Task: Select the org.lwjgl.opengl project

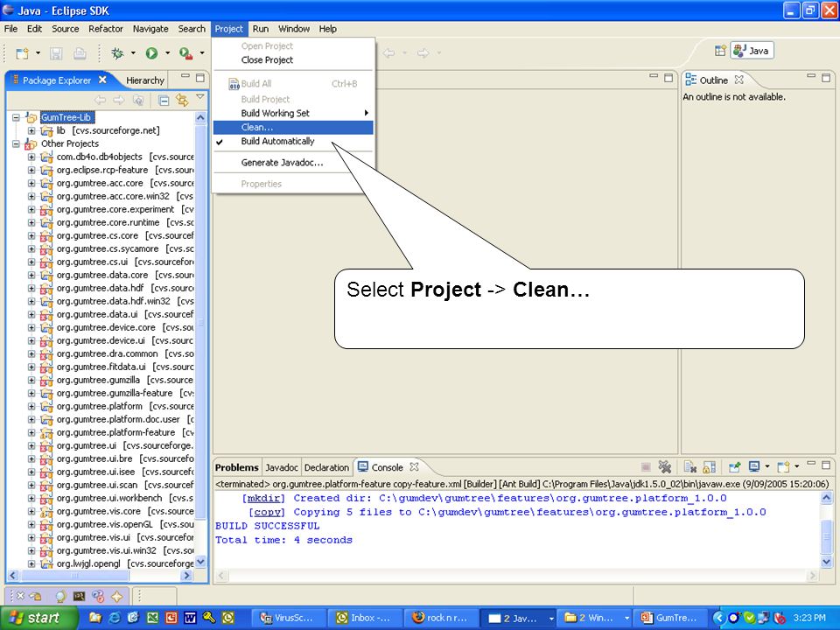Action: 89,563
